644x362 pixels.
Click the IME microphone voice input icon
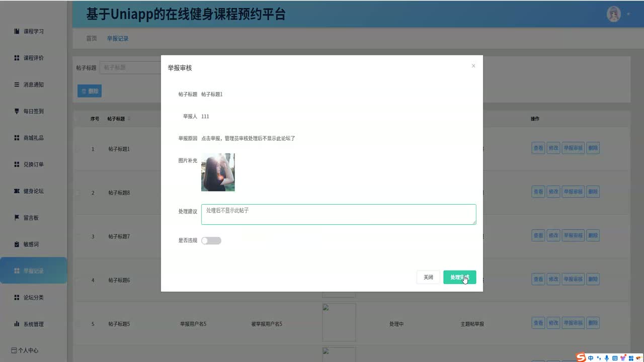pos(607,358)
